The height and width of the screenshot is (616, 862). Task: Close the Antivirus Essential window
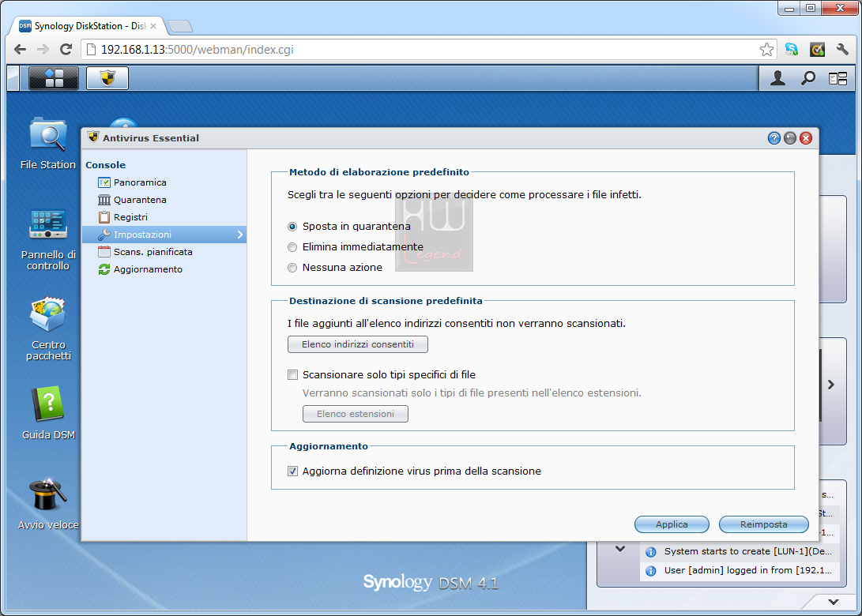click(x=806, y=138)
